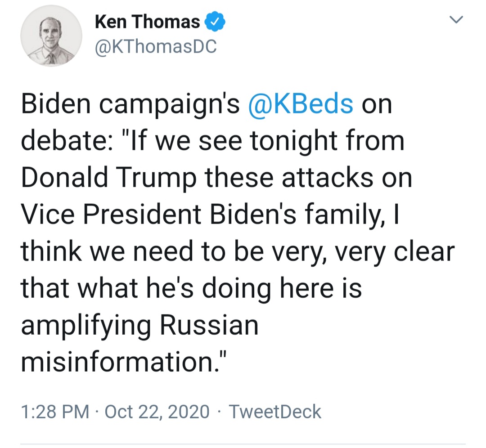Click the 1:28 PM timestamp
This screenshot has height=448, width=486.
click(55, 412)
